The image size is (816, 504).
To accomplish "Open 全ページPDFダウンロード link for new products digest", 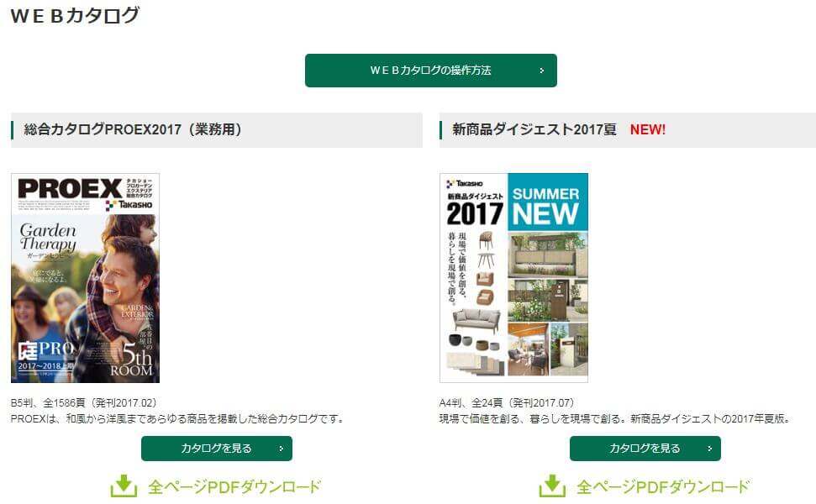I will click(x=663, y=487).
